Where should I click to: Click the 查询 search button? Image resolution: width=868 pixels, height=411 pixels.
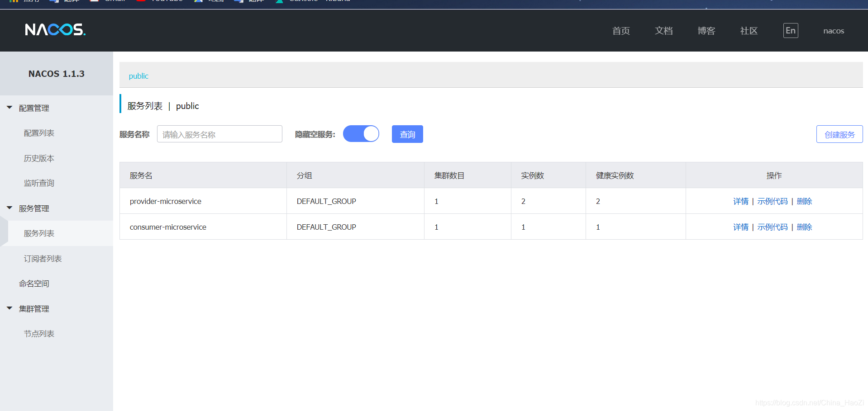coord(407,134)
